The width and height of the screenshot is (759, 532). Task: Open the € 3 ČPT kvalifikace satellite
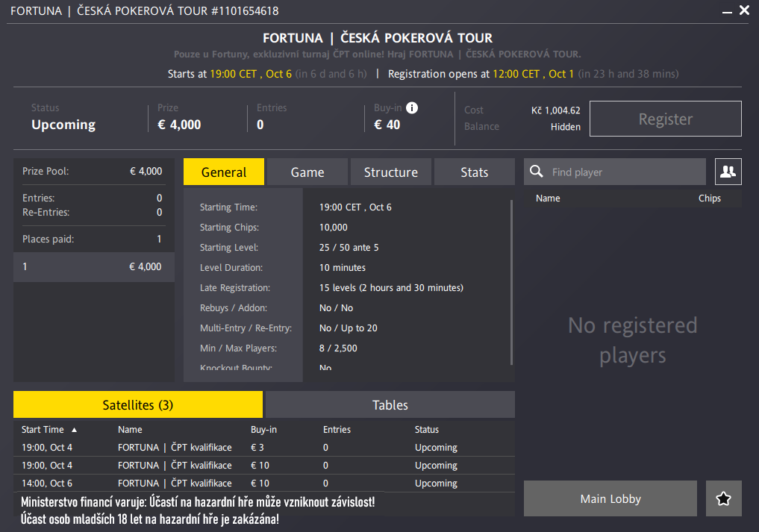coord(264,447)
